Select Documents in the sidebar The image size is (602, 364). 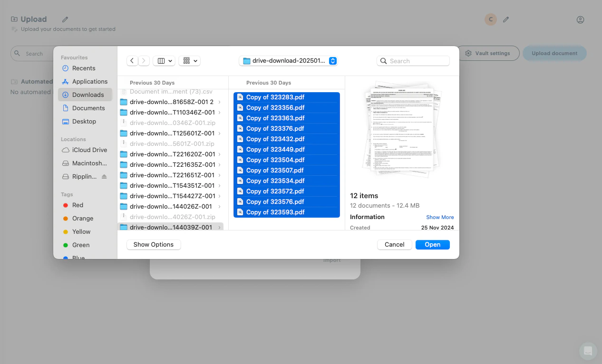85,108
